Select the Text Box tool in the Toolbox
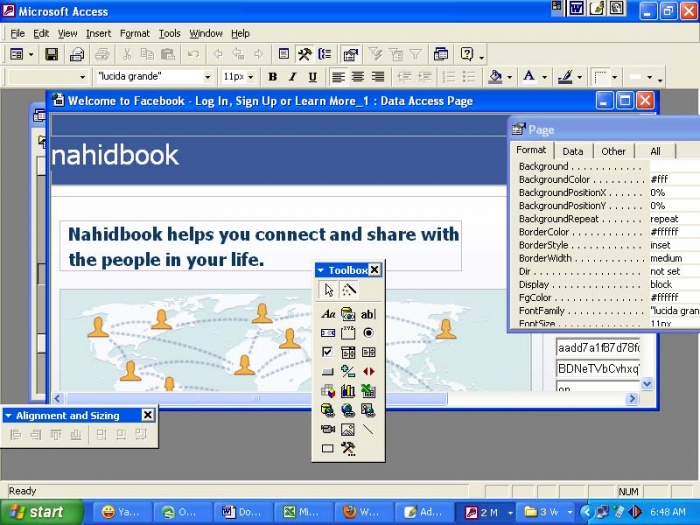700x525 pixels. [x=368, y=314]
